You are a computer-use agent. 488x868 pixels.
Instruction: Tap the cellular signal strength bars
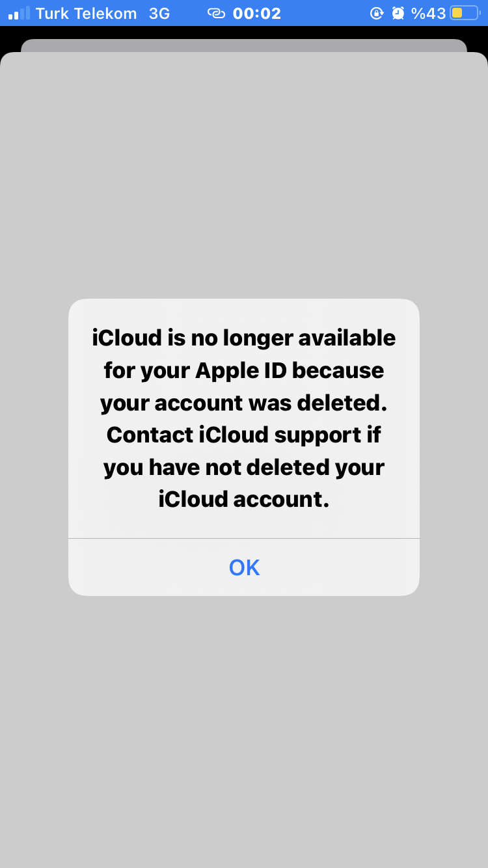click(x=19, y=13)
